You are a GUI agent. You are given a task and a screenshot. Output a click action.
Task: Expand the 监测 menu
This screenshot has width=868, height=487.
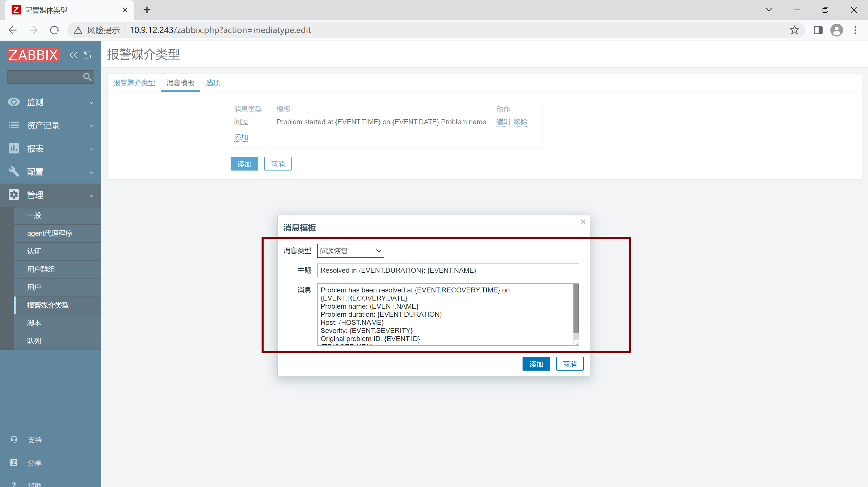point(91,102)
